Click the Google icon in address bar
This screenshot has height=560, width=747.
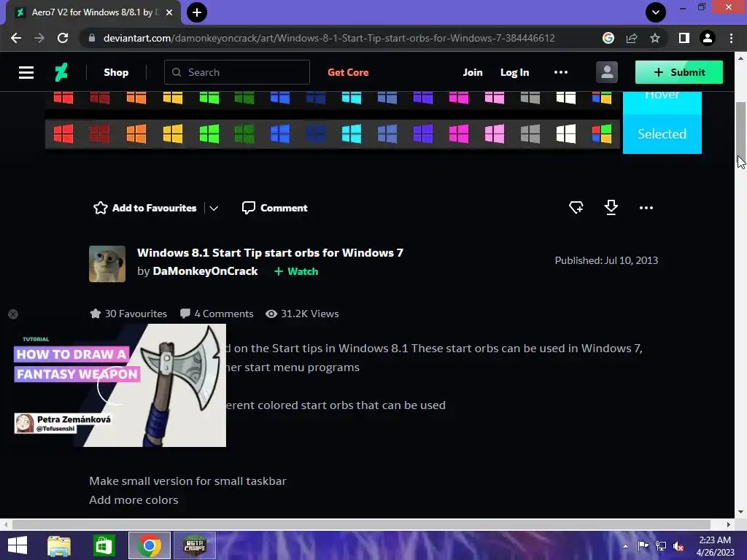tap(608, 38)
